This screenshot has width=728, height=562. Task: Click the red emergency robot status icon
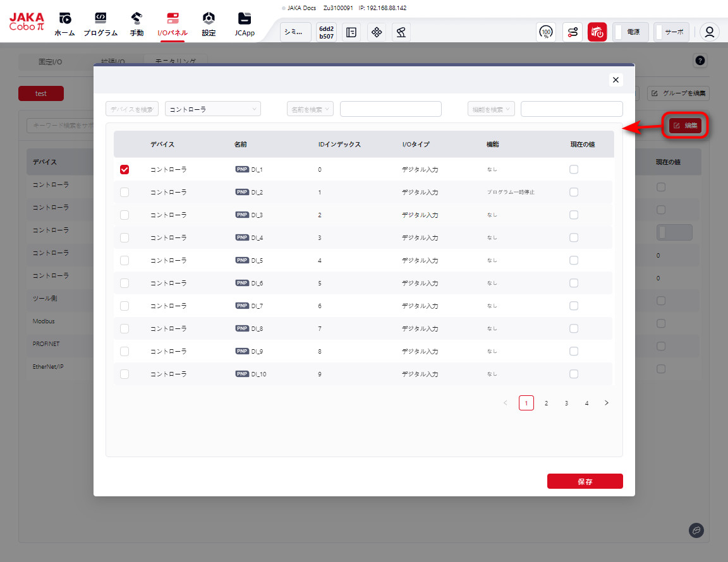(597, 32)
